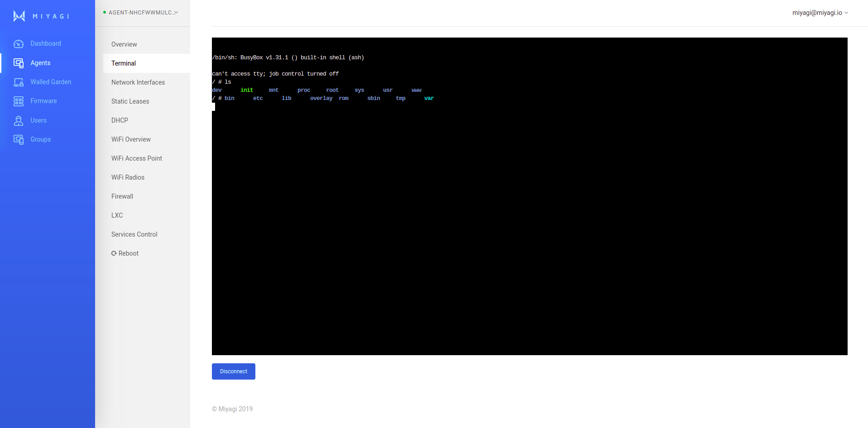Click the Dashboard gauge icon
Viewport: 868px width, 428px height.
[19, 44]
